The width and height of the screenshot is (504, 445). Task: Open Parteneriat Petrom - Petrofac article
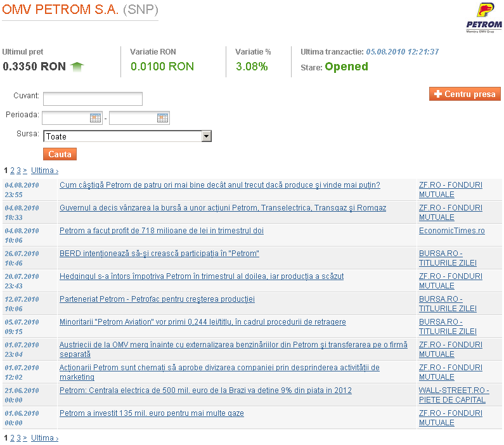tap(157, 299)
